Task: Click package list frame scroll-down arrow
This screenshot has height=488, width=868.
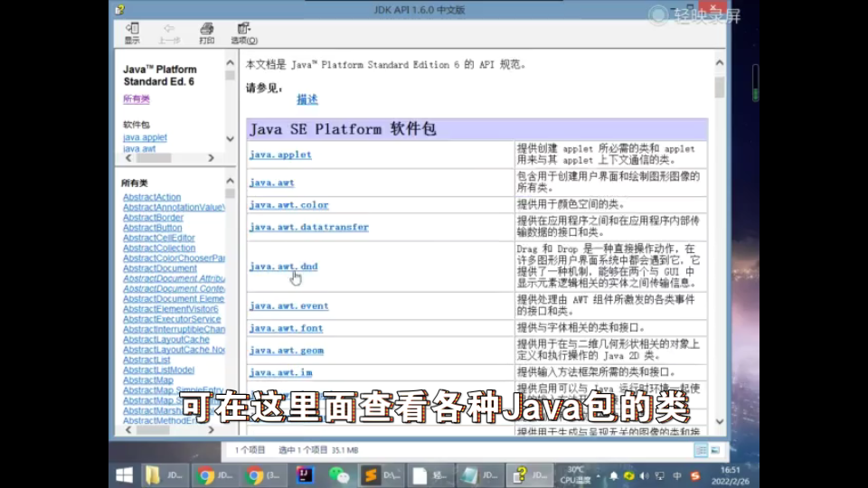Action: tap(231, 139)
